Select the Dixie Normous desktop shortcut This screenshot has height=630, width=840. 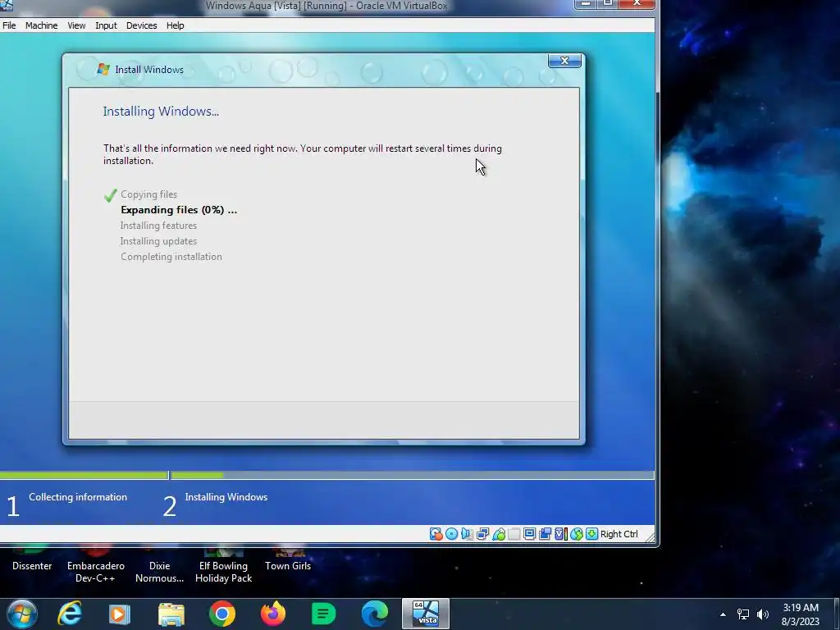tap(160, 566)
